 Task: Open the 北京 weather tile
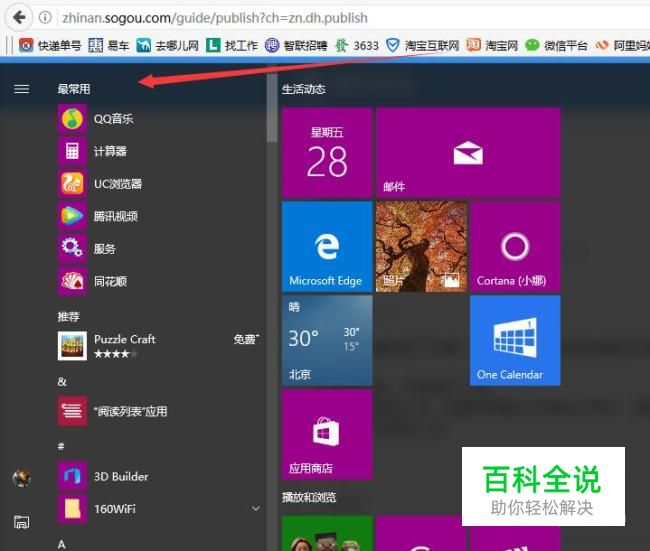click(x=327, y=341)
